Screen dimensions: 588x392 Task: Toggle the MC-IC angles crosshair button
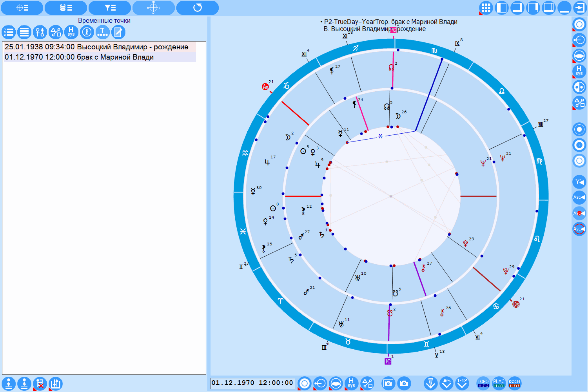click(153, 8)
